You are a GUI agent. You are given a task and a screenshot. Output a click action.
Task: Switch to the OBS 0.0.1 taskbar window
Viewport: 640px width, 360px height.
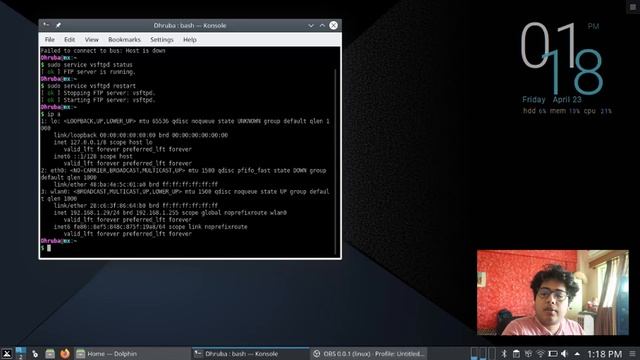(x=369, y=354)
